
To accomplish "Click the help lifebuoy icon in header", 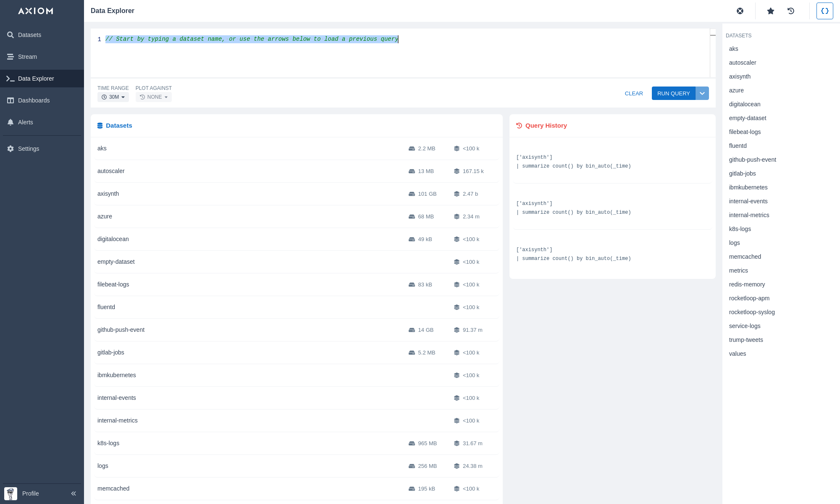I will click(740, 11).
